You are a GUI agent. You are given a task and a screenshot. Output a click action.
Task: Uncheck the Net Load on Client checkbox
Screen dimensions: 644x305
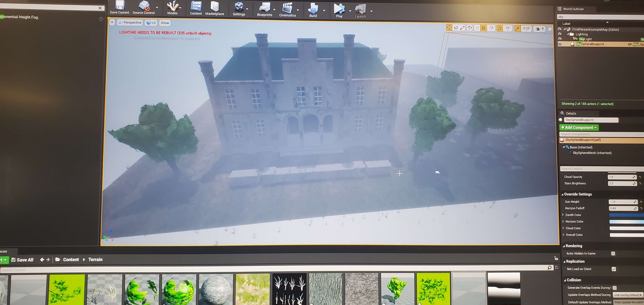[613, 269]
